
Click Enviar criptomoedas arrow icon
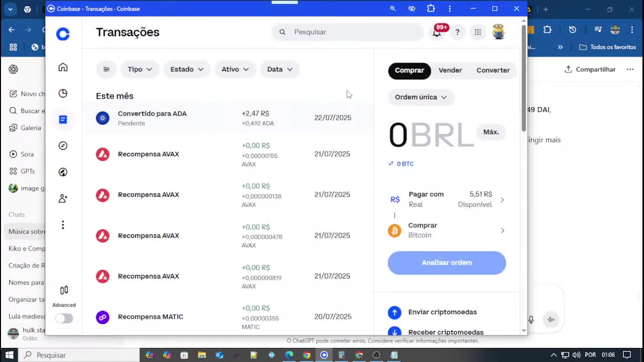394,312
